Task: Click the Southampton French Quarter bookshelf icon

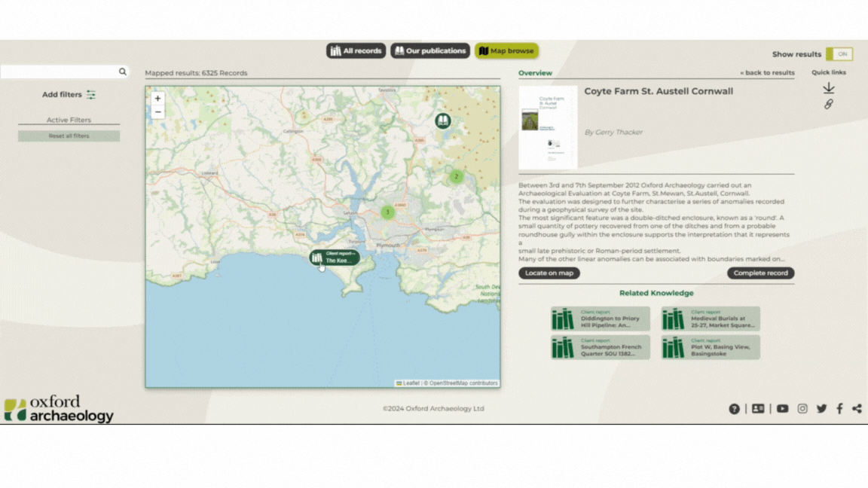Action: (563, 347)
